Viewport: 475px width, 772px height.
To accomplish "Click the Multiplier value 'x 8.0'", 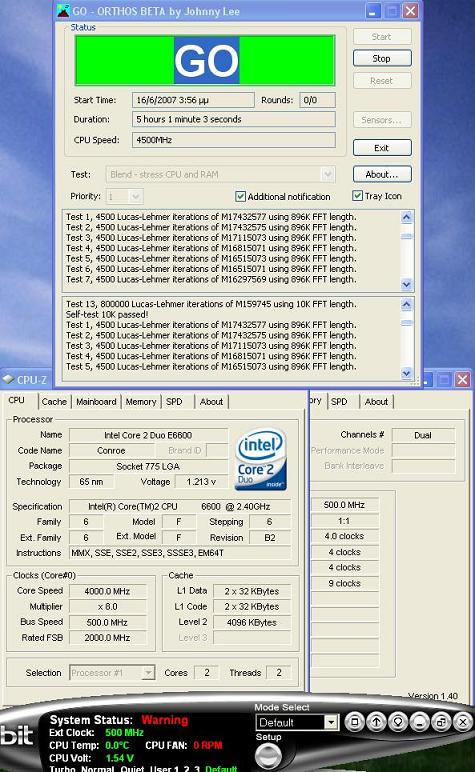I will tap(107, 607).
